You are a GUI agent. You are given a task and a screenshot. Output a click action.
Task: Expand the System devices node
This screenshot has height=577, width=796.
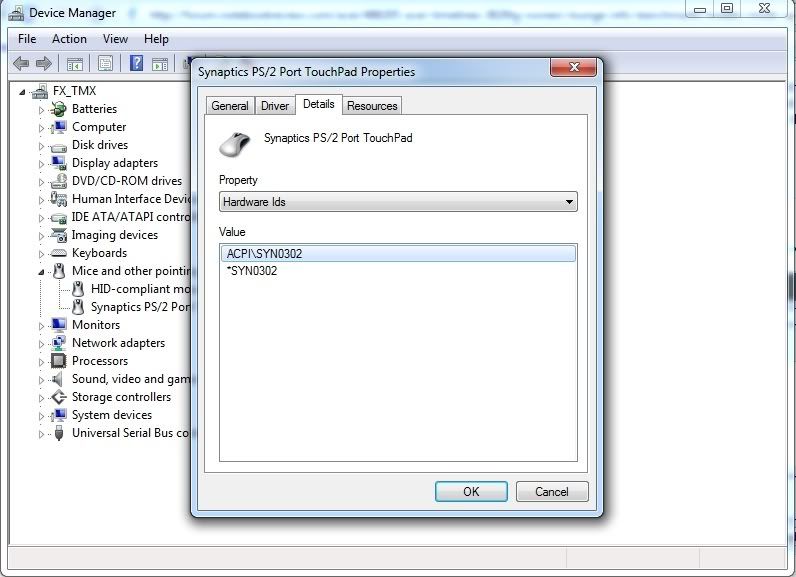pyautogui.click(x=41, y=416)
